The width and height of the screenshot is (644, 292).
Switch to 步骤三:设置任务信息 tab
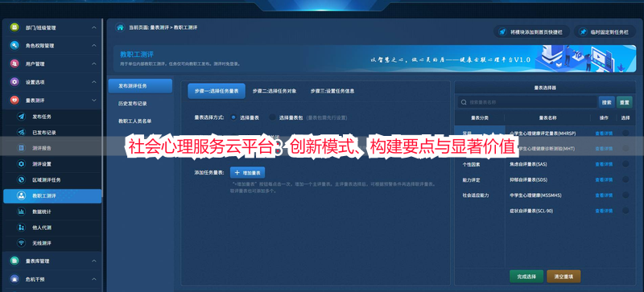pyautogui.click(x=332, y=91)
